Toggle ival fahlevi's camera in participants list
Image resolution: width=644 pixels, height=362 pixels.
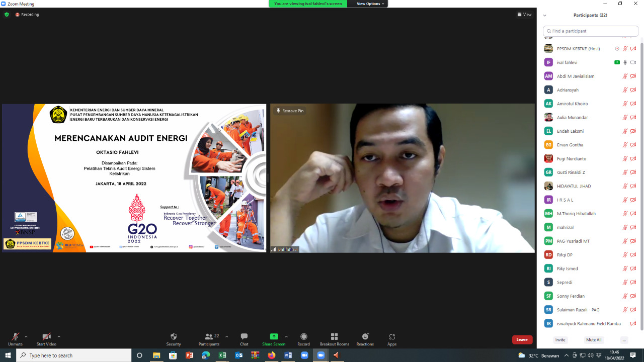[x=633, y=62]
